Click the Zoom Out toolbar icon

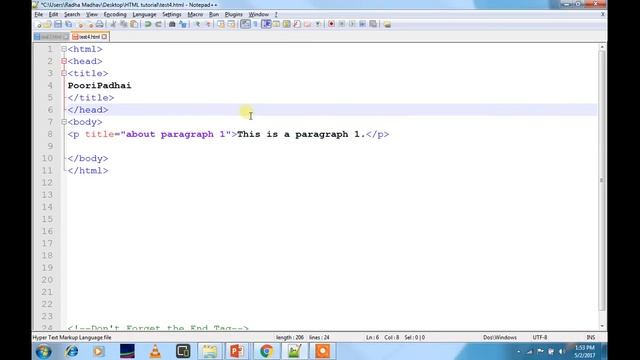click(208, 24)
